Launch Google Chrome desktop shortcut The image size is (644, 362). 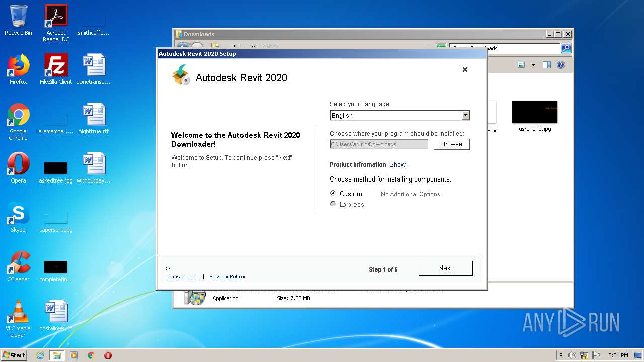[18, 122]
